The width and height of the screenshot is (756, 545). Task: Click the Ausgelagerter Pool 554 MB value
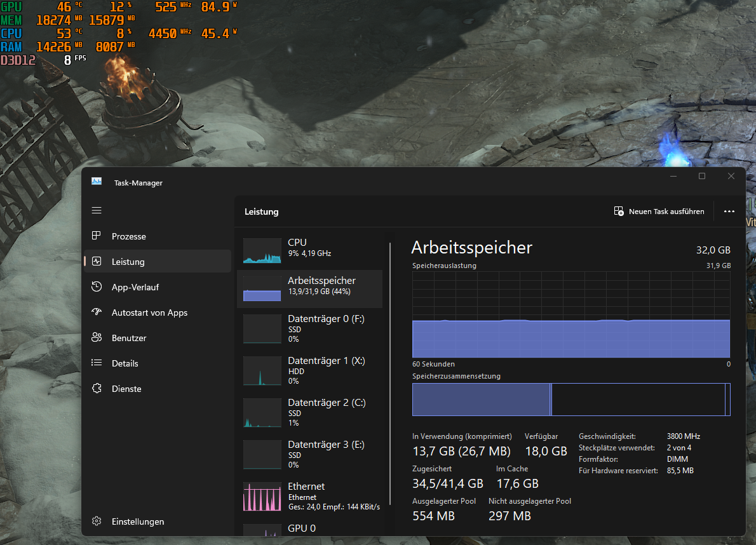(433, 516)
